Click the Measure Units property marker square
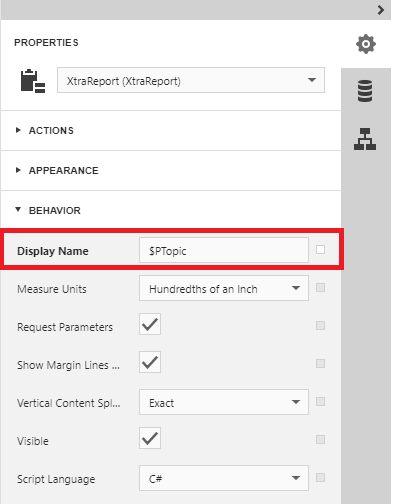Viewport: 394px width, 504px height. click(x=320, y=287)
